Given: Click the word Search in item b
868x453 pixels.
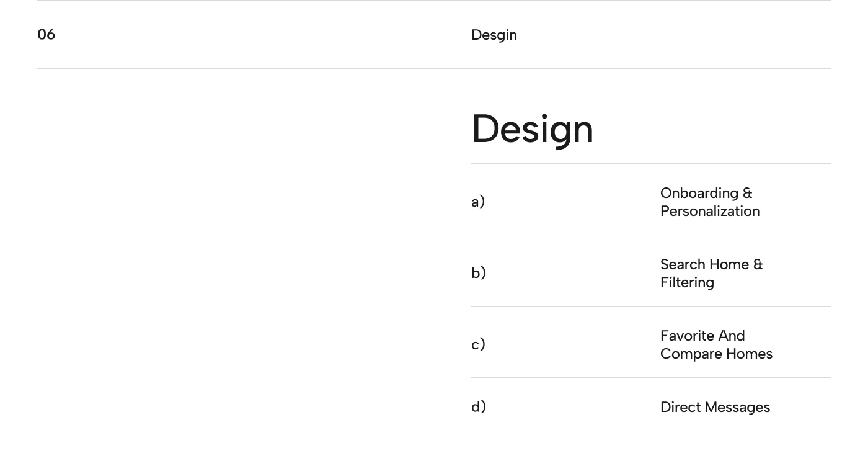Looking at the screenshot, I should (682, 264).
